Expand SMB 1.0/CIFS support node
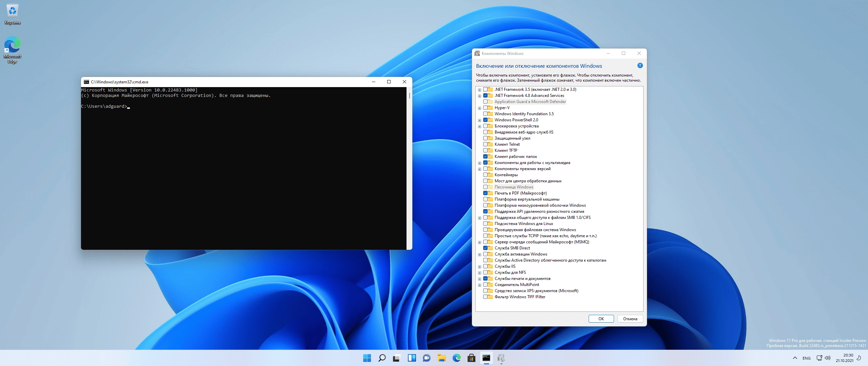Screen dimensions: 868x366 479,218
